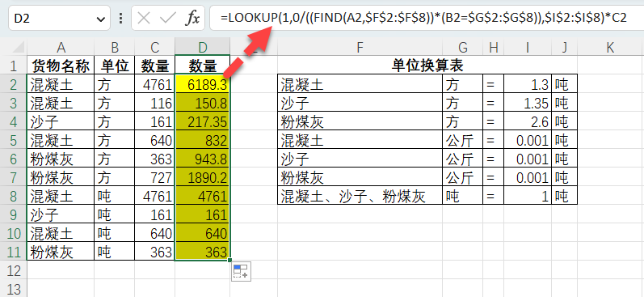The width and height of the screenshot is (644, 297).
Task: Select cell showing 217.35
Action: pyautogui.click(x=203, y=121)
